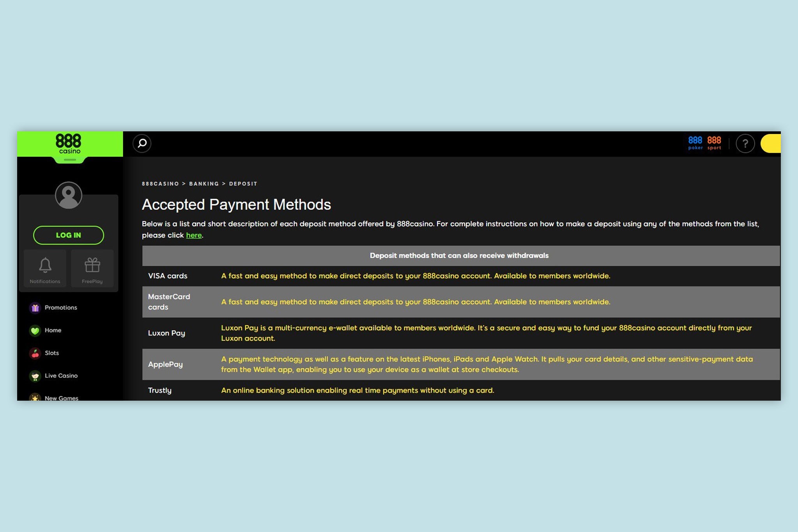This screenshot has width=798, height=532.
Task: Click the 888casino logo
Action: pyautogui.click(x=69, y=143)
